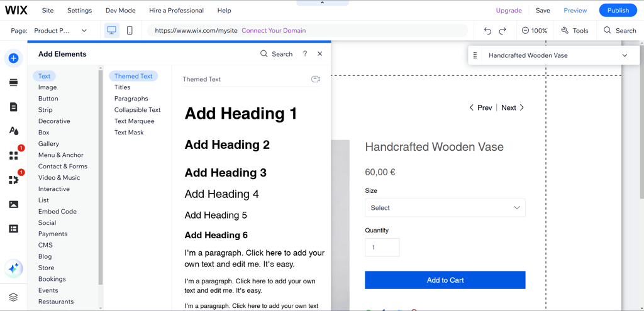644x311 pixels.
Task: Select the Themed Text subcategory
Action: tap(133, 76)
